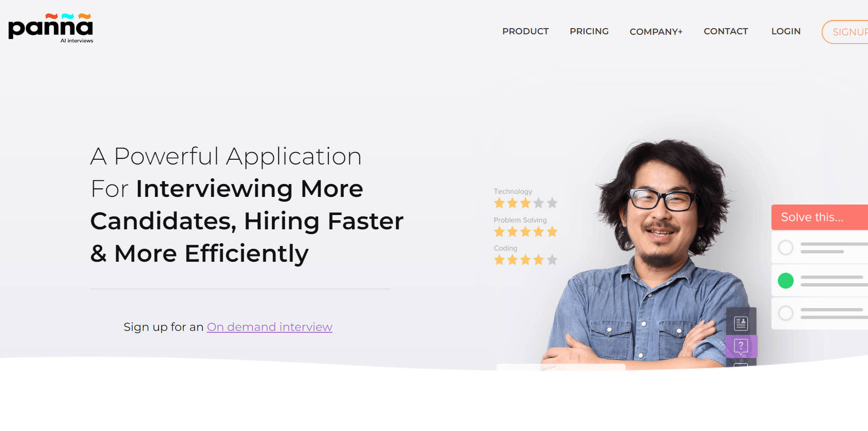The image size is (868, 431).
Task: Expand the COMPANY+ menu
Action: (656, 31)
